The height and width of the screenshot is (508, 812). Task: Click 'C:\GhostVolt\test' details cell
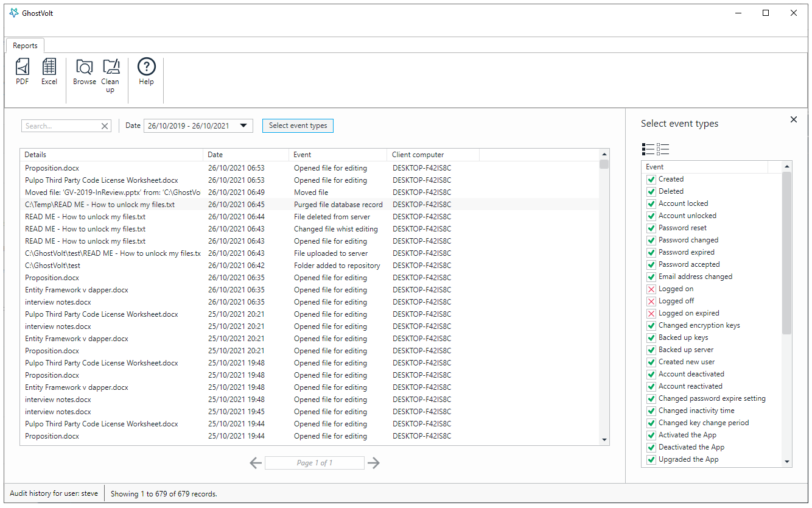tap(52, 266)
